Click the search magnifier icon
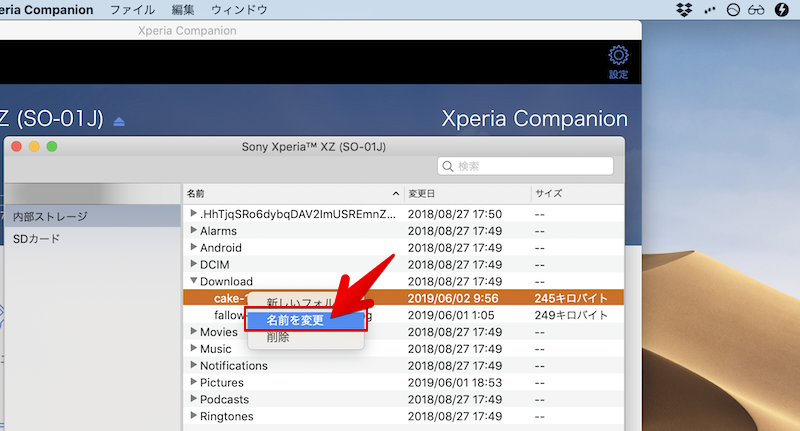This screenshot has height=431, width=800. coord(447,166)
